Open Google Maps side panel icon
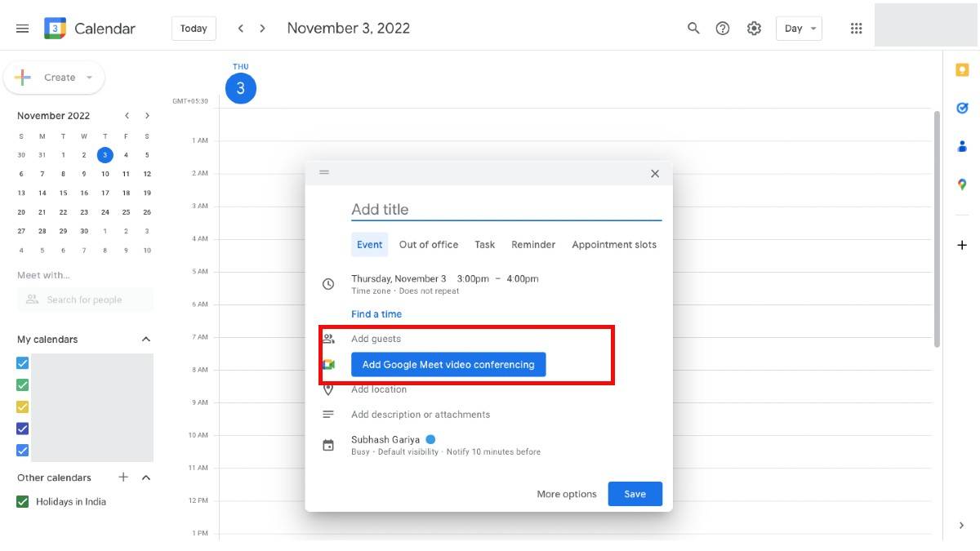 click(962, 184)
